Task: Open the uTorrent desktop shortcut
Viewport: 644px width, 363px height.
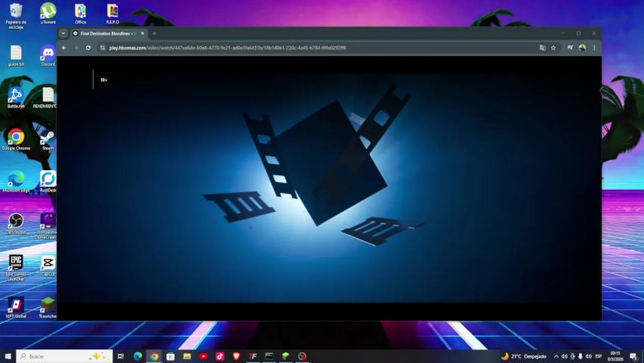Action: 48,14
